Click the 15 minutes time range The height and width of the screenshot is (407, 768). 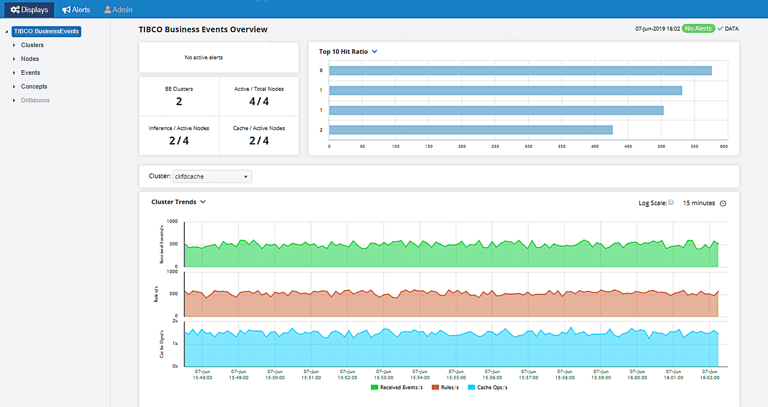point(699,203)
